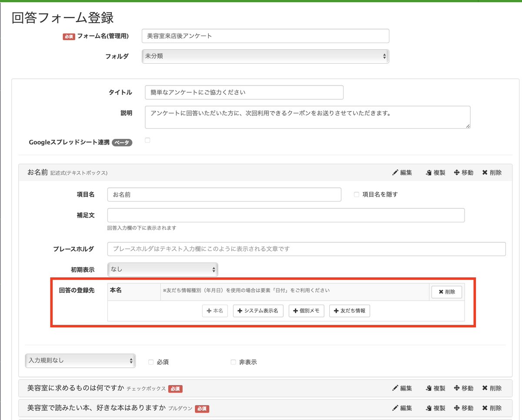
Task: Expand the 美容室に求めるものは何ですか row title
Action: [x=76, y=388]
